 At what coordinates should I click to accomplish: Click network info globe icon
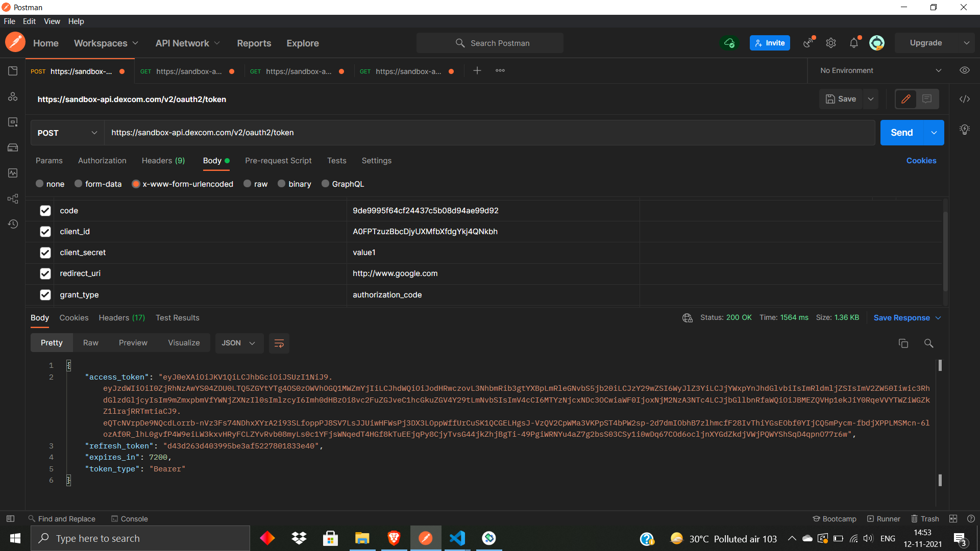(688, 318)
